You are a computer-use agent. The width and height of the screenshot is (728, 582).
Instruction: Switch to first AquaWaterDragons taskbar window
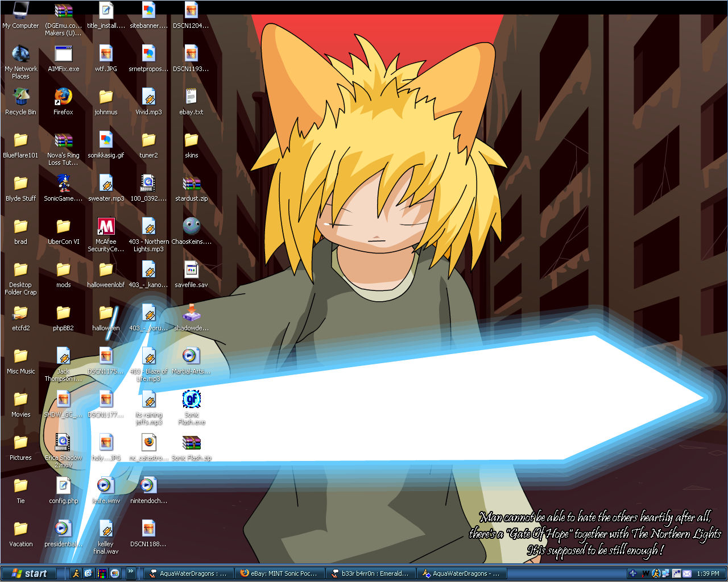pos(188,573)
